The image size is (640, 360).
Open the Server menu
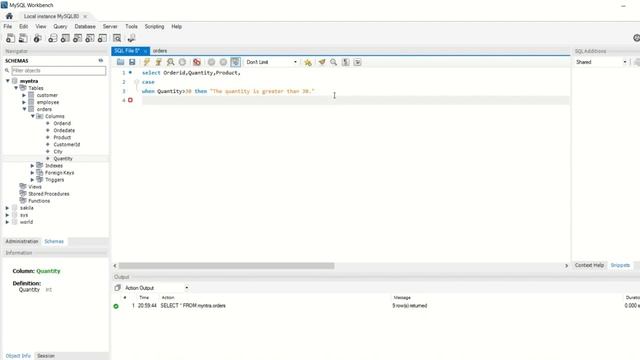tap(110, 27)
